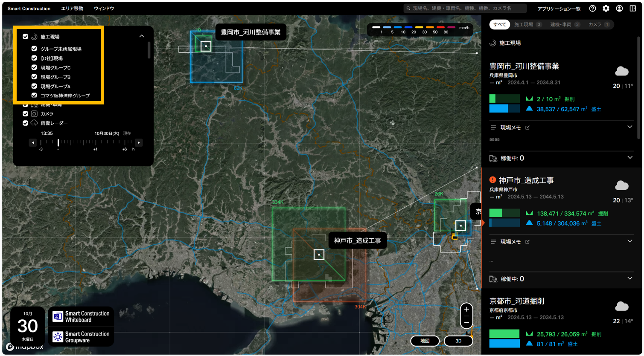
Task: Launch Smart Construction Groupware app
Action: (81, 337)
